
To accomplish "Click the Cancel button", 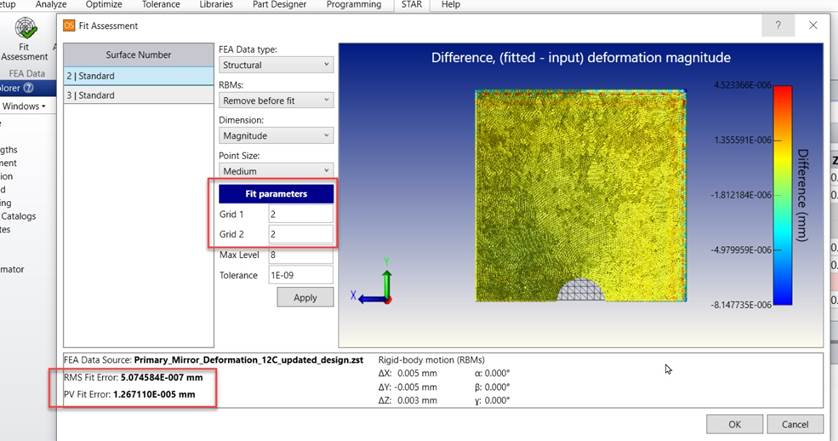I will (794, 424).
